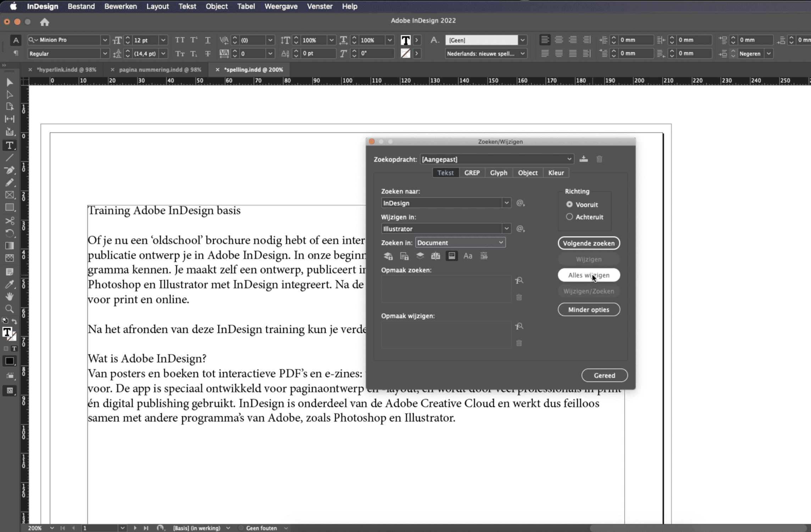
Task: Toggle include locked stories search option
Action: tap(404, 256)
